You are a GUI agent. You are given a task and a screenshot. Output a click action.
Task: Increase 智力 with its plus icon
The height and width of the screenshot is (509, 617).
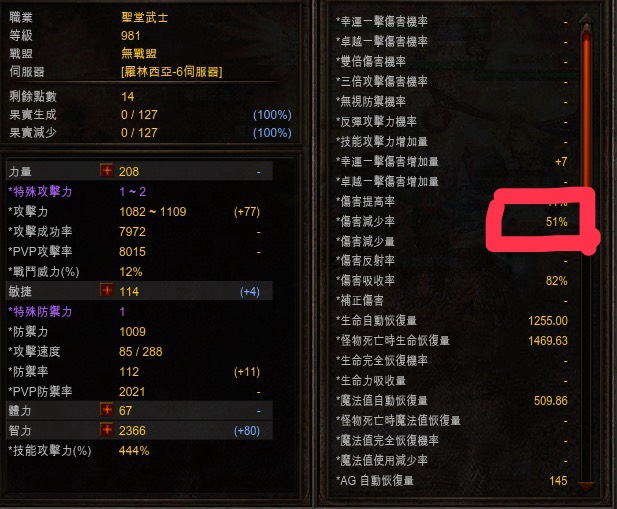[x=106, y=430]
